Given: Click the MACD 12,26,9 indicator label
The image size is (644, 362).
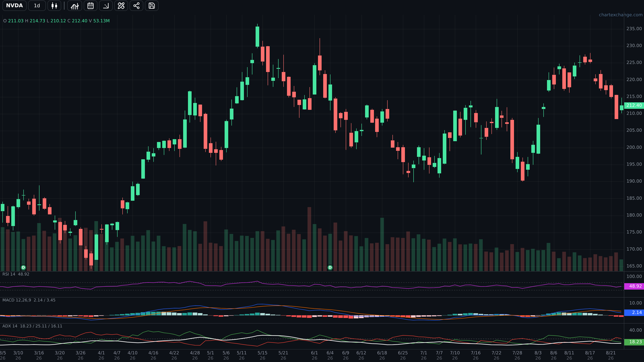Looking at the screenshot, I should point(17,300).
